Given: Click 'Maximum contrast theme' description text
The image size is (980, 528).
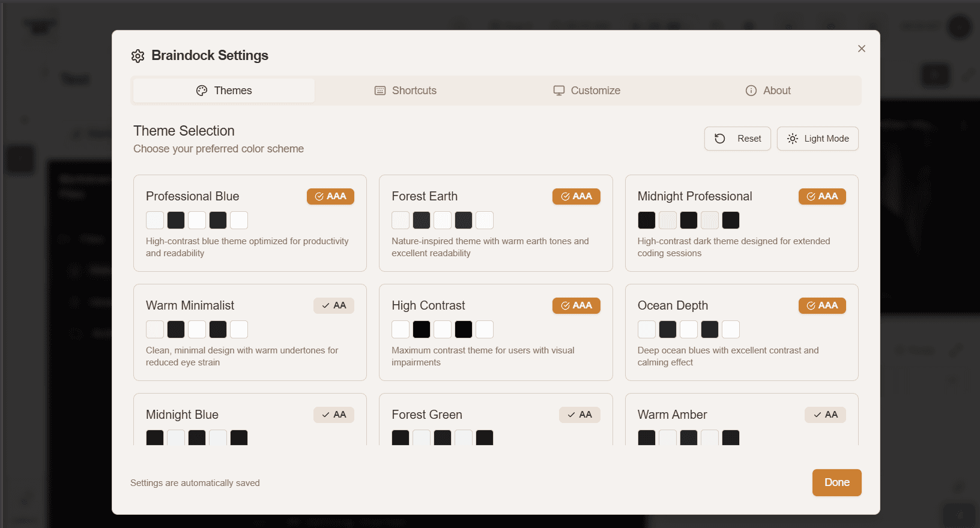Looking at the screenshot, I should point(483,356).
